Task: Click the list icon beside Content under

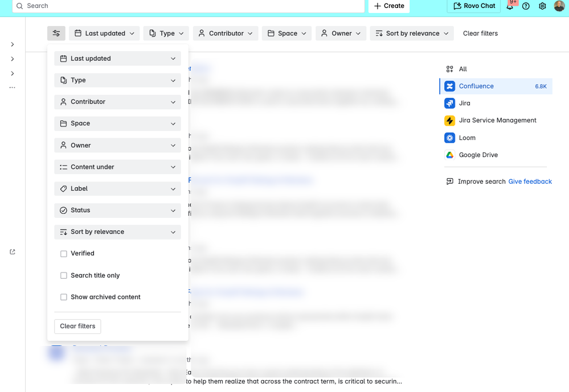Action: click(x=63, y=167)
